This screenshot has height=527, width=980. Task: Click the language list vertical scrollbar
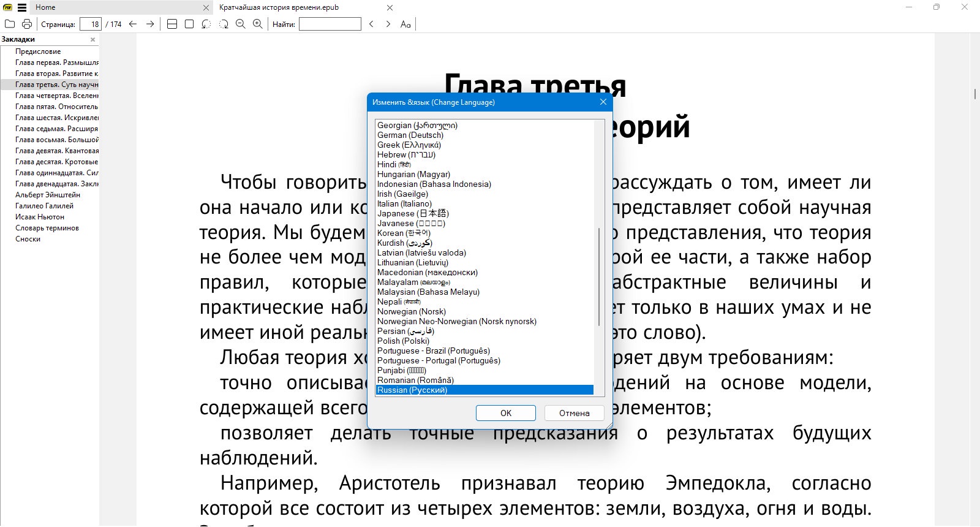pyautogui.click(x=599, y=257)
